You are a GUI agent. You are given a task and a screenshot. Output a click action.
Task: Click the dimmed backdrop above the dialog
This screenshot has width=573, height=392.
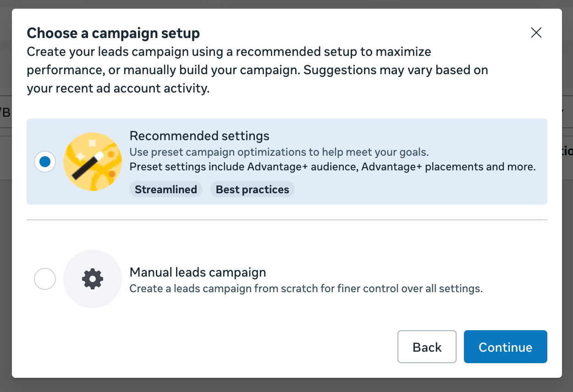pos(286,4)
